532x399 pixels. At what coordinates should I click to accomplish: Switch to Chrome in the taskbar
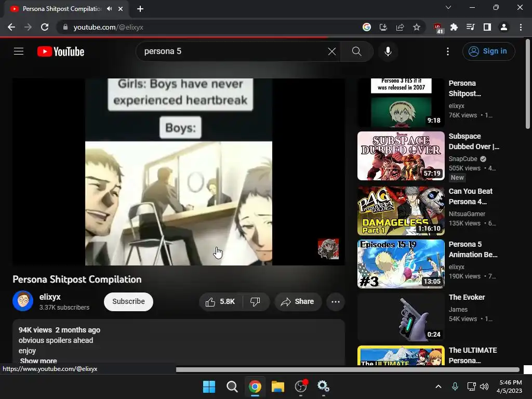pos(255,387)
